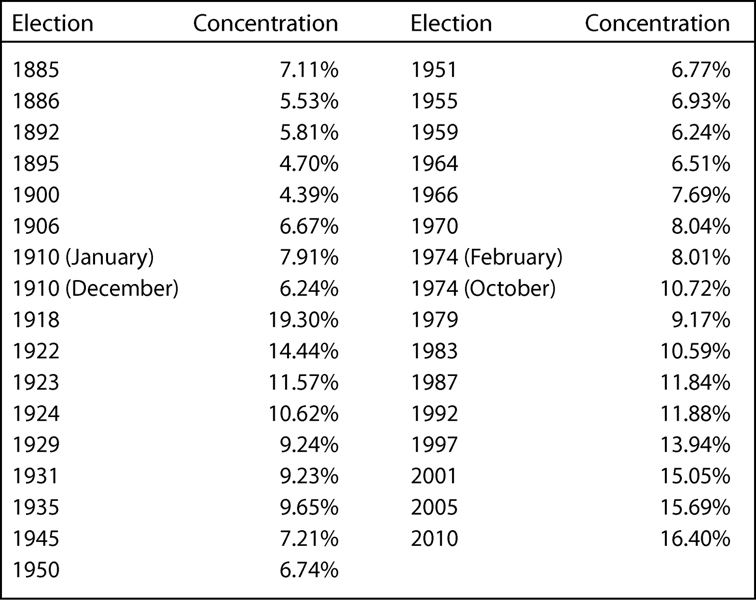The image size is (756, 600).
Task: Select the 1974 (October) election cell
Action: click(x=483, y=290)
